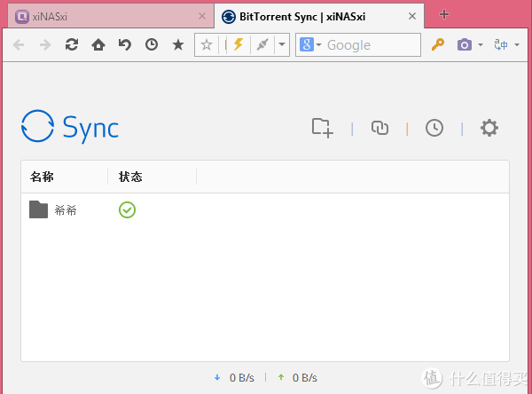532x394 pixels.
Task: Click the green synced checkmark status
Action: click(127, 210)
